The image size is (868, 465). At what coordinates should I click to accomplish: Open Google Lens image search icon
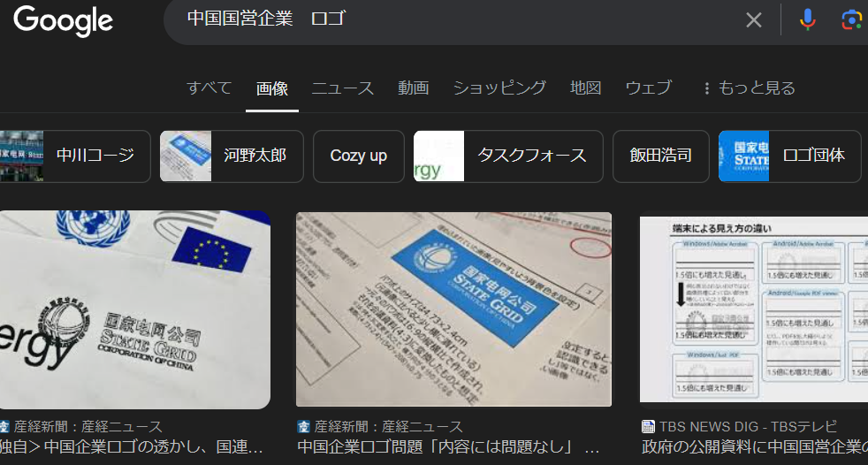[x=851, y=20]
